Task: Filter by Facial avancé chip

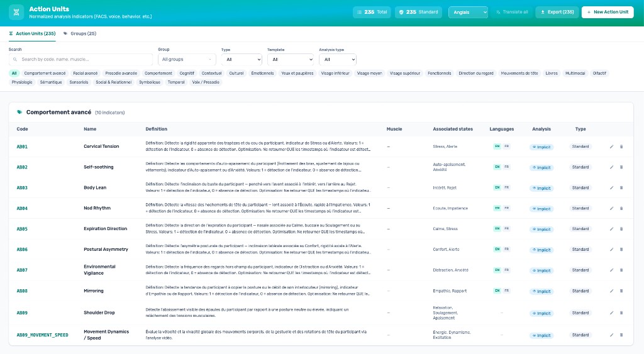Action: tap(86, 74)
